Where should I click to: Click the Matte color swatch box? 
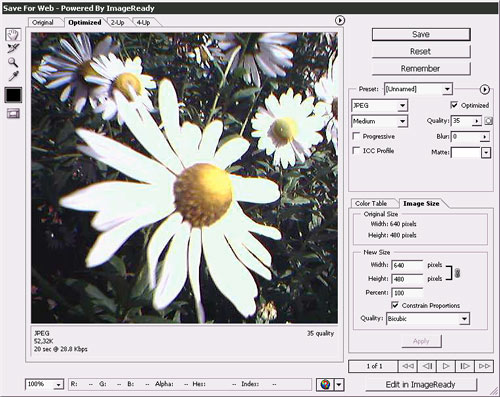tap(466, 153)
